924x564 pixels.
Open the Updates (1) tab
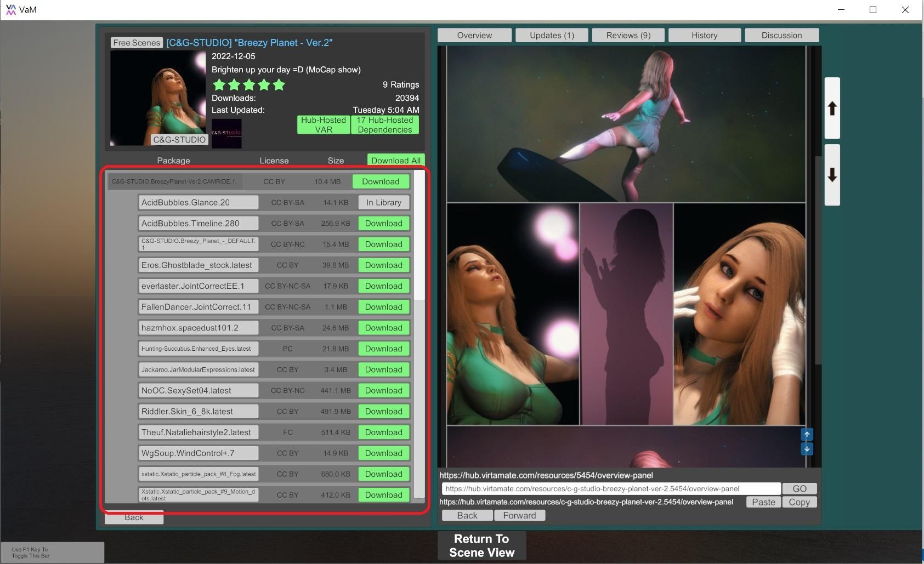552,35
